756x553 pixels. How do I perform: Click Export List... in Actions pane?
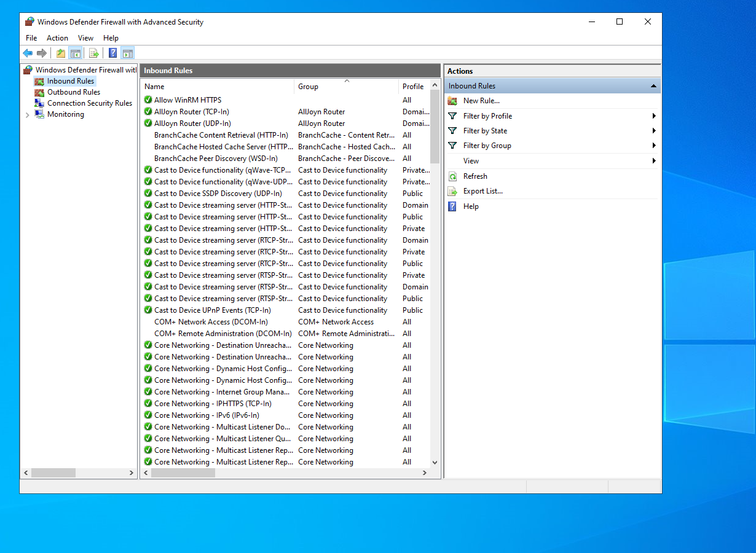(483, 191)
